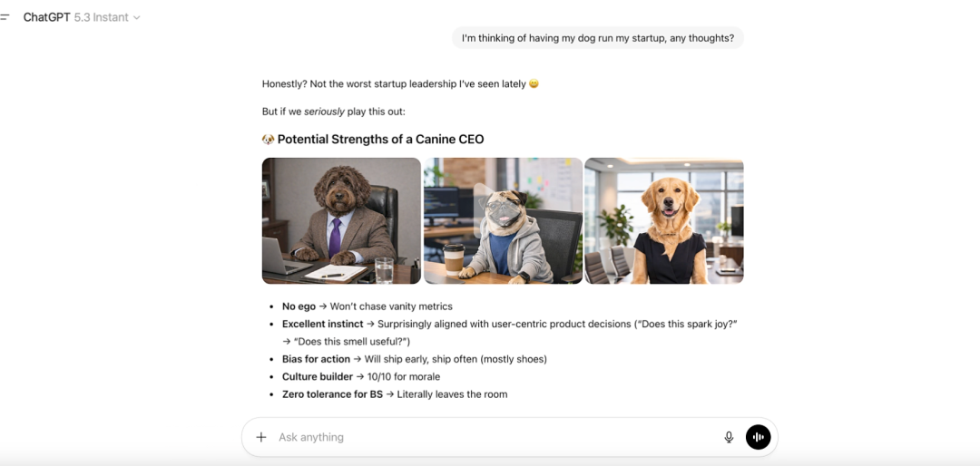Click the ChatGPT title label

click(47, 17)
